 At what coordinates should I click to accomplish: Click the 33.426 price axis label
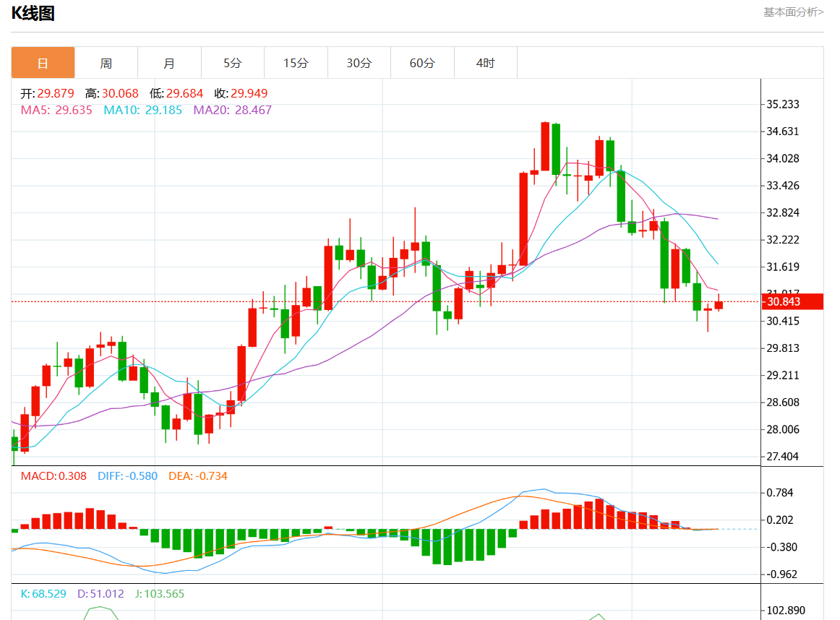(783, 186)
